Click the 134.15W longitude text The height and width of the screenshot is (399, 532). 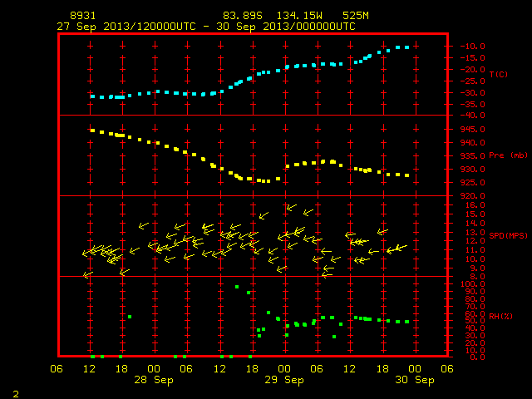(299, 16)
